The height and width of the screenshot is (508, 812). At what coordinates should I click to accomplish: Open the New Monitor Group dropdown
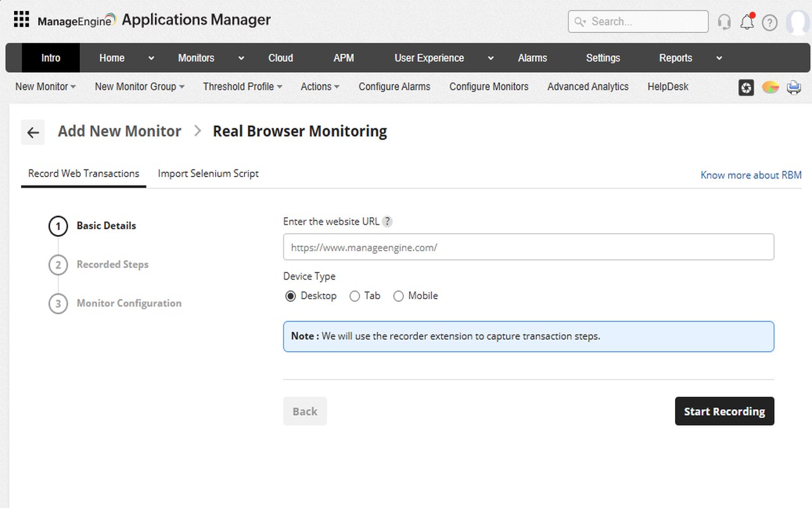140,87
